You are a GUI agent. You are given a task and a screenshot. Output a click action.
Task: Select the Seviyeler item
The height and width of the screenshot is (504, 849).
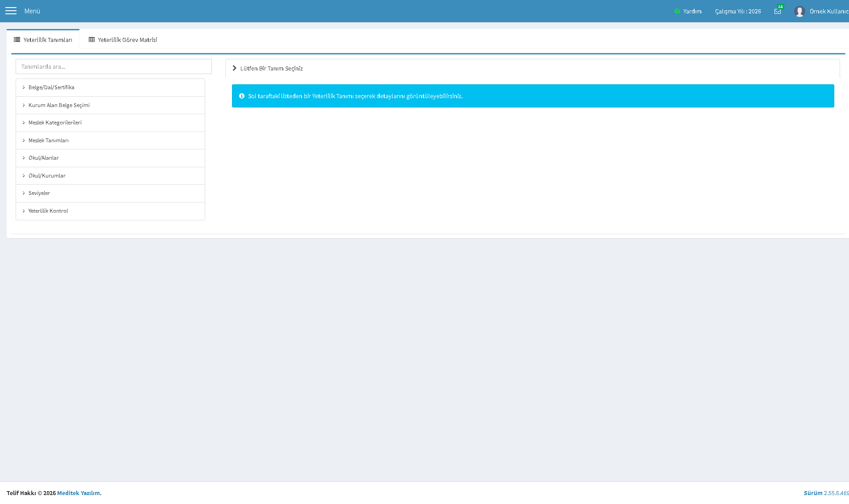110,194
